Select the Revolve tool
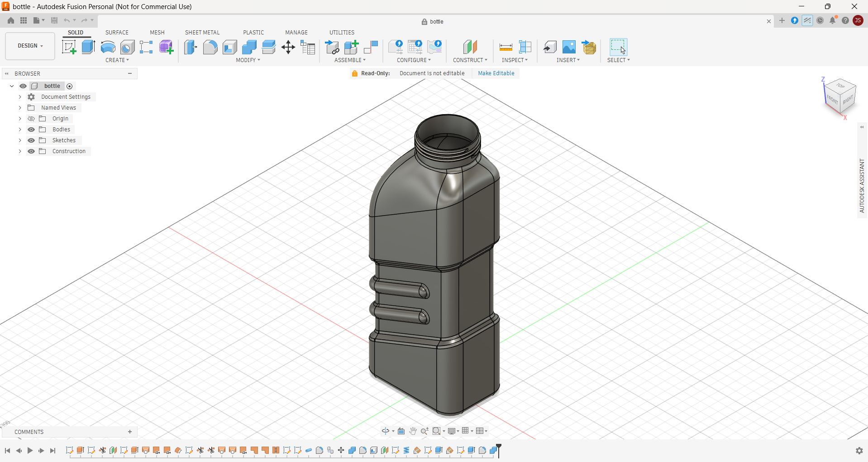Screen dimensions: 868x462 point(108,47)
